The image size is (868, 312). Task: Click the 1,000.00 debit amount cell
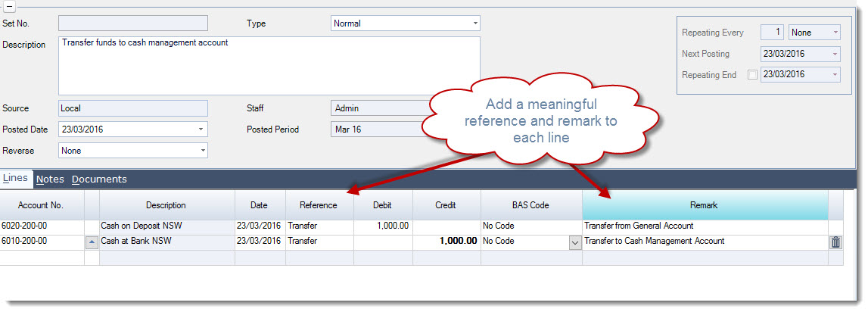tap(382, 226)
